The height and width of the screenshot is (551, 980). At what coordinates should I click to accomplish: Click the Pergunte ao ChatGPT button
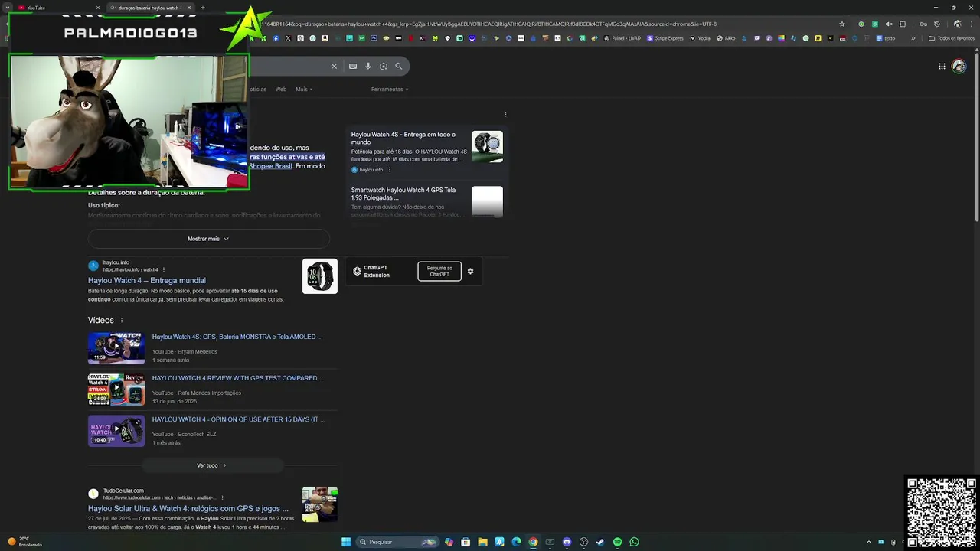pos(439,271)
